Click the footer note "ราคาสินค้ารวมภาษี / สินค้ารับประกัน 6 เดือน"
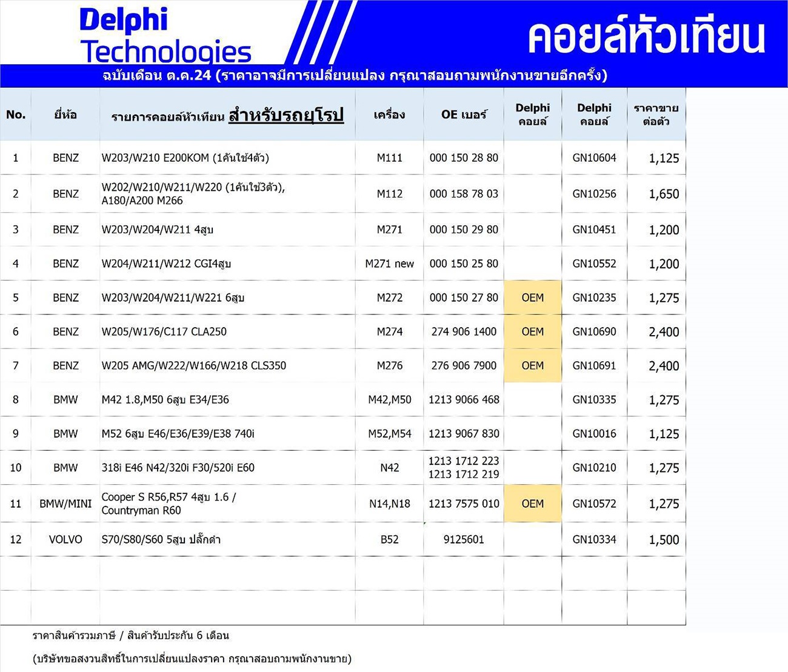 coord(131,636)
